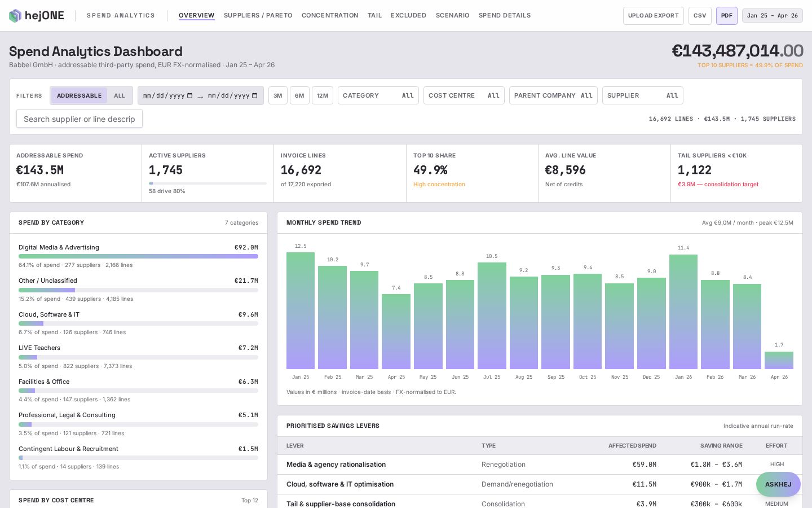This screenshot has height=508, width=812.
Task: Click the hejONE logo icon
Action: (15, 16)
